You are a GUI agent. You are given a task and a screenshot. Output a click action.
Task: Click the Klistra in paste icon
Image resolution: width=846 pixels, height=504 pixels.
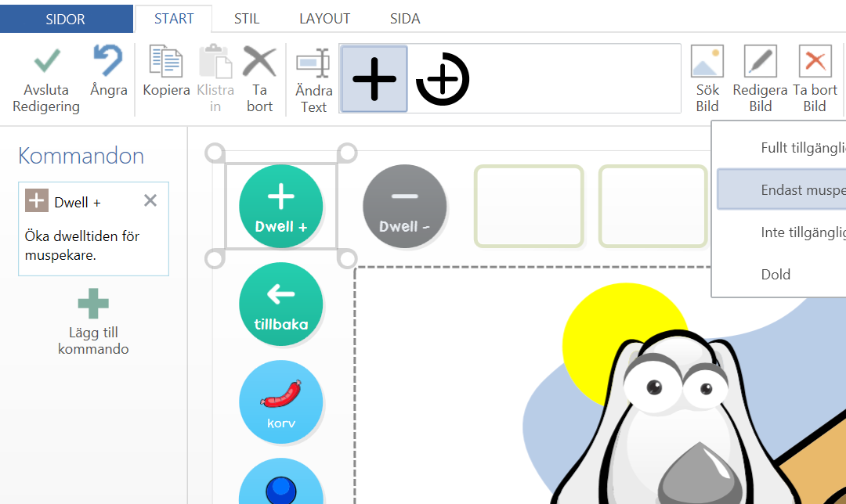coord(215,61)
